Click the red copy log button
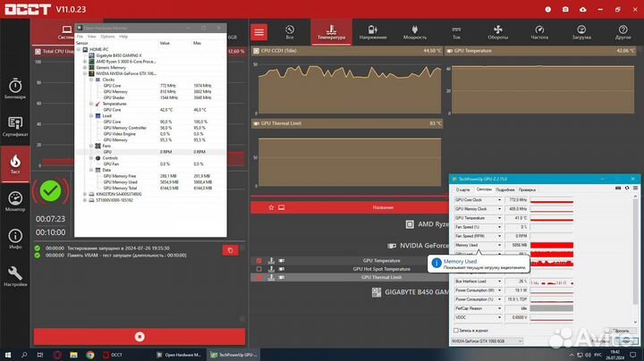Image resolution: width=644 pixels, height=361 pixels. tap(230, 250)
